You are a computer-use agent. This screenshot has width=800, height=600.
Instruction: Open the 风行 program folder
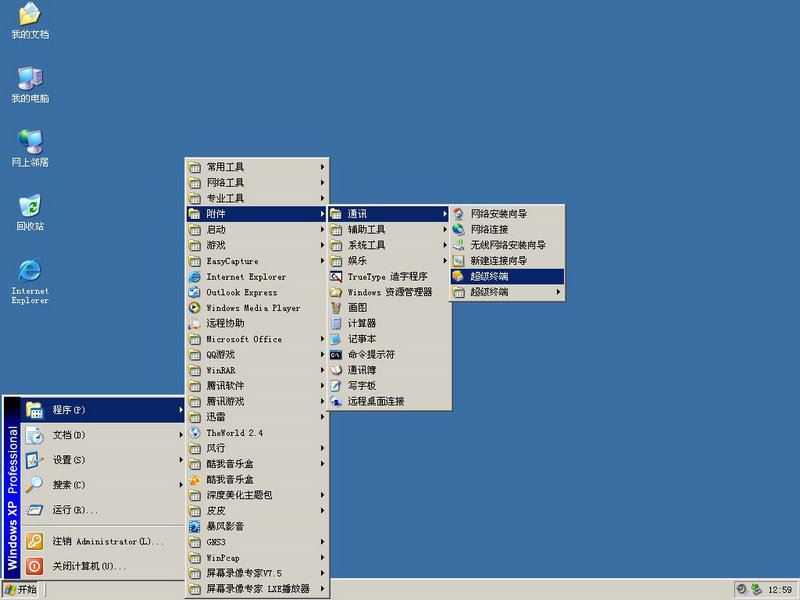point(257,448)
